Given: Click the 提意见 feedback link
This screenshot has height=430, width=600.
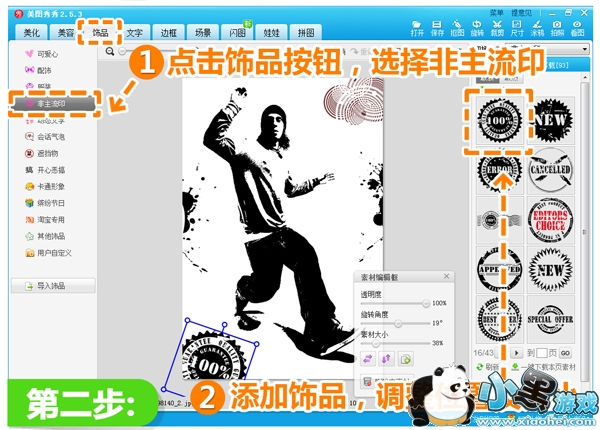Looking at the screenshot, I should click(x=521, y=13).
